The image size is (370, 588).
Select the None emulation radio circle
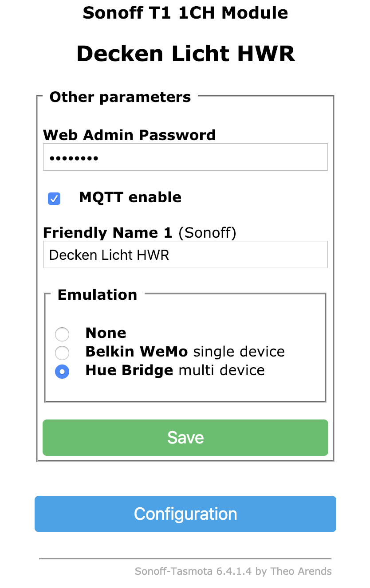pyautogui.click(x=62, y=334)
